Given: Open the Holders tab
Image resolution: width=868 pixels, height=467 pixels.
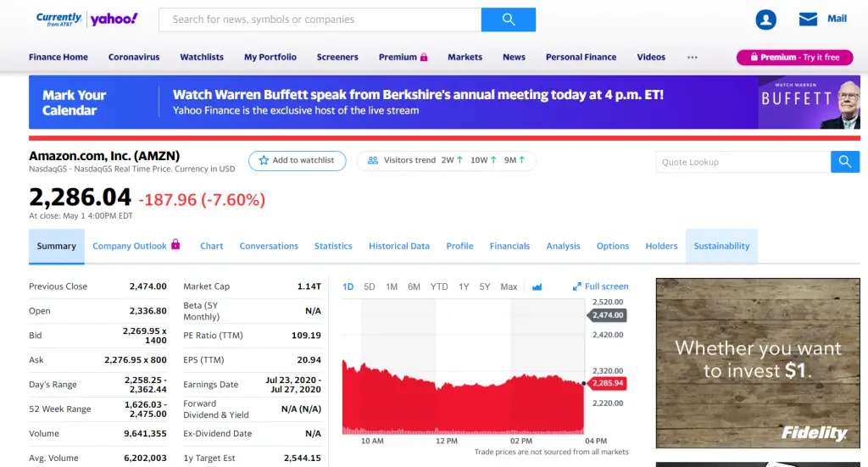Looking at the screenshot, I should pos(661,246).
